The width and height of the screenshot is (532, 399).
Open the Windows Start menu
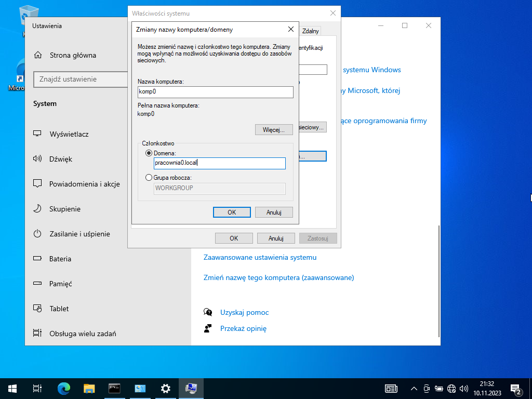(x=12, y=389)
